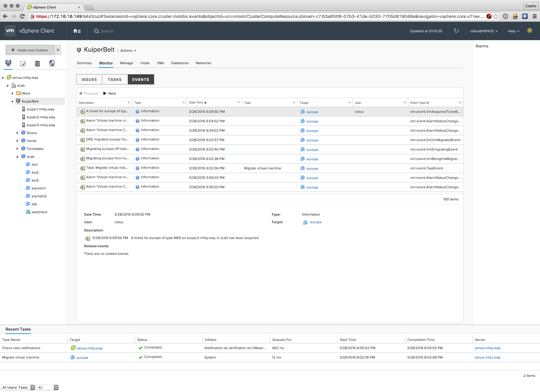Switch to VMs and Templates inventory icon
This screenshot has height=392, width=540.
click(23, 63)
